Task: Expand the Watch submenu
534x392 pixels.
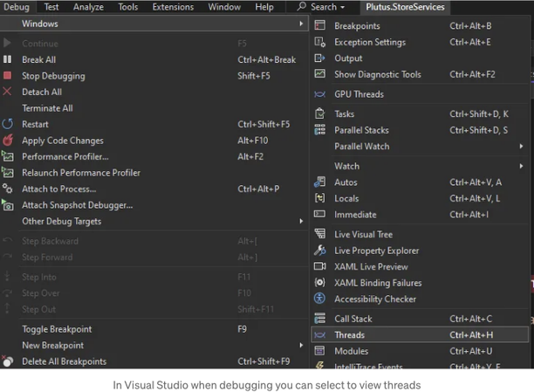Action: (x=522, y=166)
